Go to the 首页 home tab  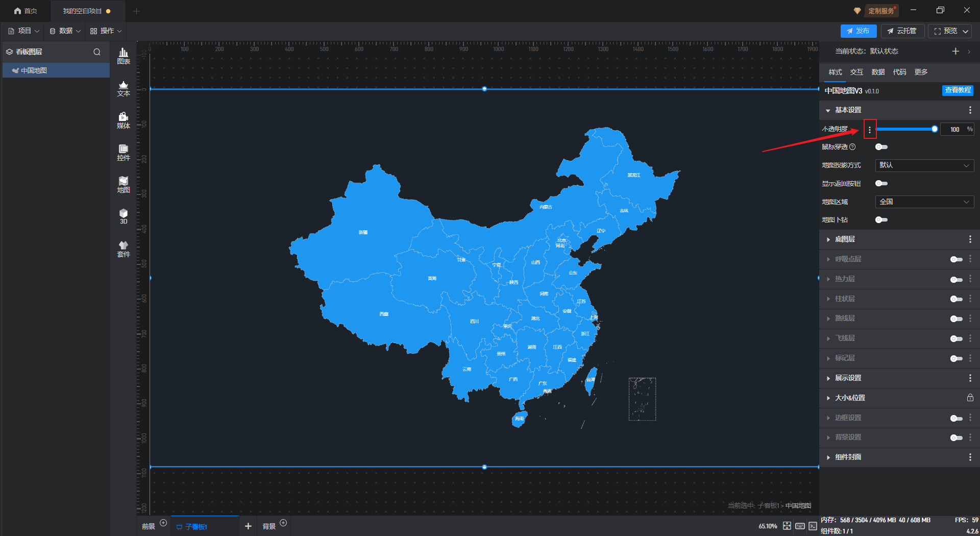click(26, 11)
